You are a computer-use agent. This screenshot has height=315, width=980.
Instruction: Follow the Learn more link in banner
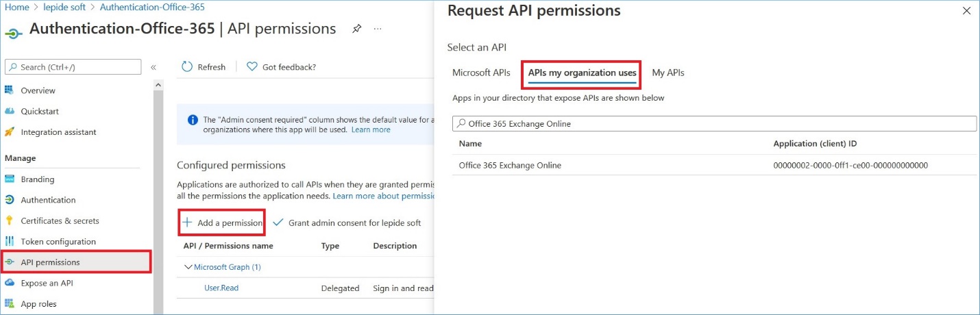(371, 129)
